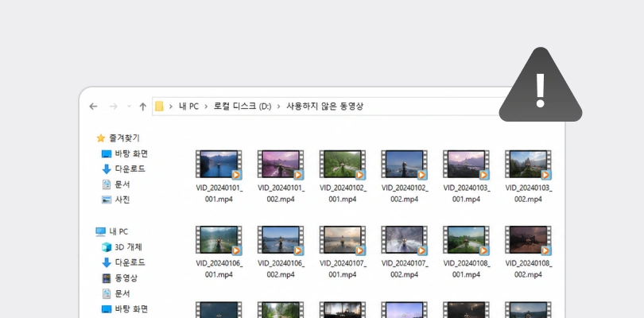The width and height of the screenshot is (644, 318).
Task: Open 바탕 화면 under 내 PC
Action: point(131,309)
